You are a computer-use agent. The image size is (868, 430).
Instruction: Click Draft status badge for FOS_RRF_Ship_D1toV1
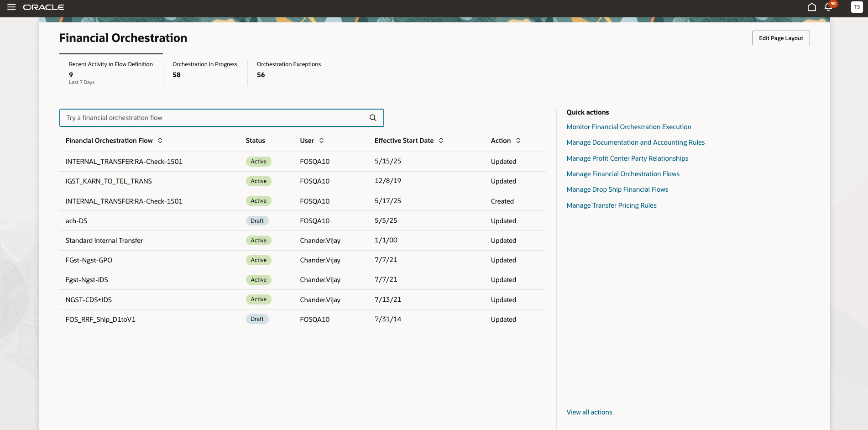coord(257,319)
